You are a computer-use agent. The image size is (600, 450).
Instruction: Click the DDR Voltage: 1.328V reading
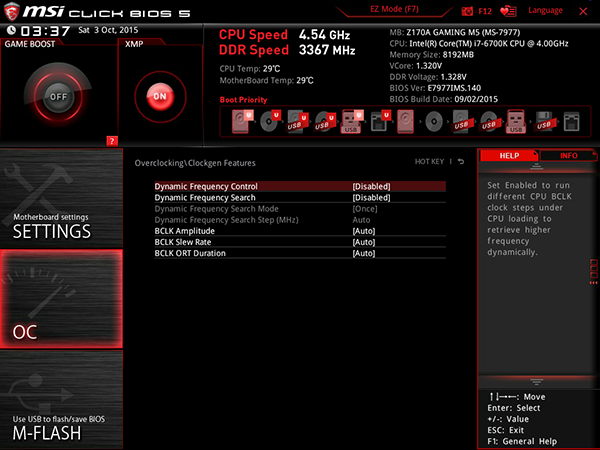coord(428,77)
